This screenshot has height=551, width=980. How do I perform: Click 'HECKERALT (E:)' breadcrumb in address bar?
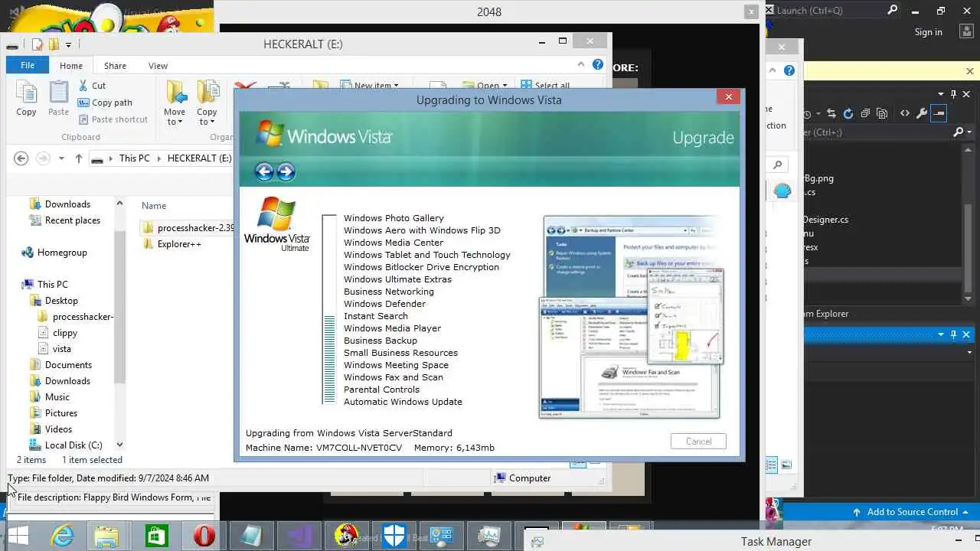[200, 158]
